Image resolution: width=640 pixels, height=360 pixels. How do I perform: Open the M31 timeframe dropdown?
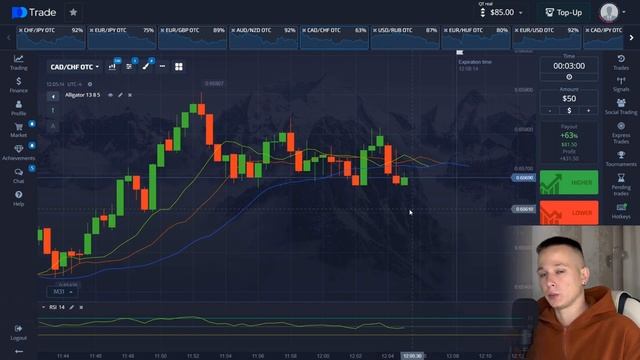click(62, 292)
